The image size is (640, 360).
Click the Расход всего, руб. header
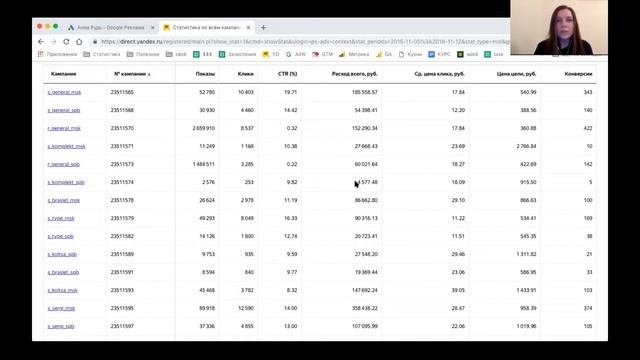tap(355, 74)
